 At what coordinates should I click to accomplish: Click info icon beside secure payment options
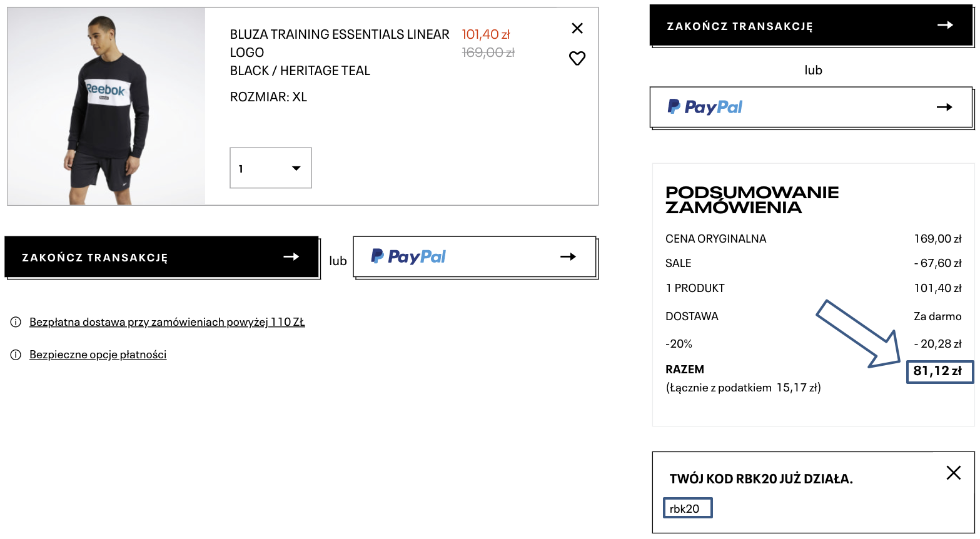click(16, 355)
